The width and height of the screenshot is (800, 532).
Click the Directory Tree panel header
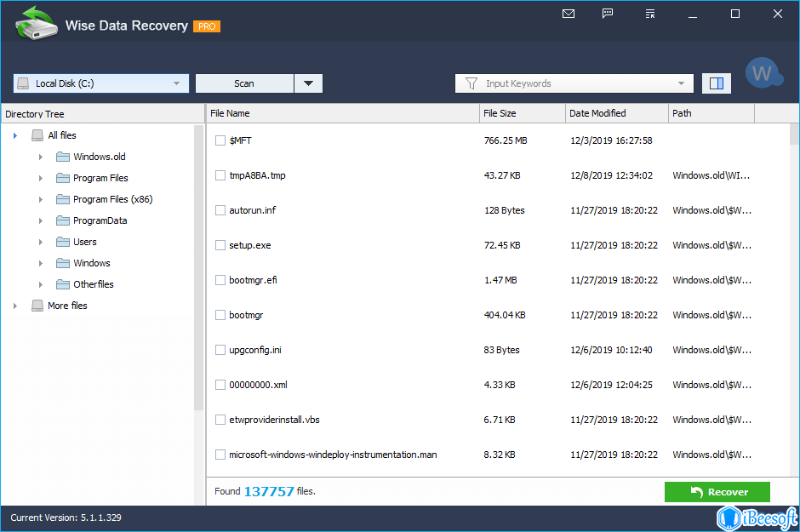(102, 114)
